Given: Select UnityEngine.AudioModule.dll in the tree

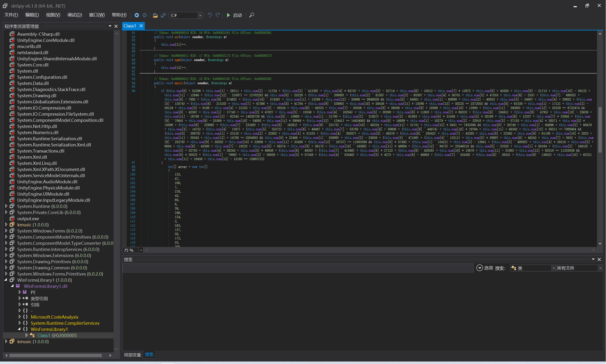Looking at the screenshot, I should click(x=47, y=181).
